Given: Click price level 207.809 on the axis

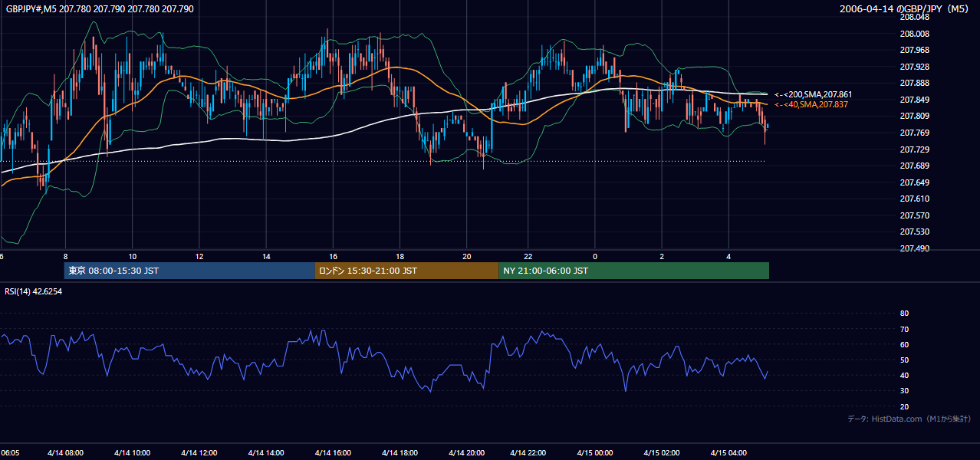Looking at the screenshot, I should [913, 116].
